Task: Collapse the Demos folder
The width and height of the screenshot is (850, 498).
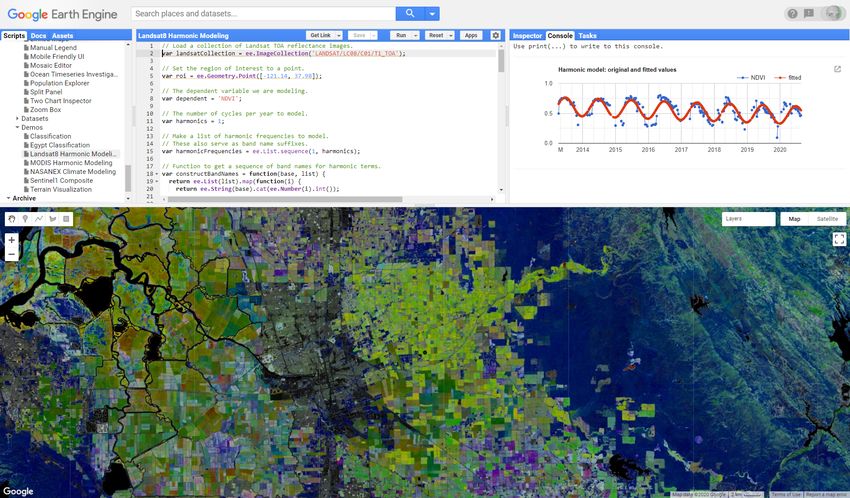Action: (x=17, y=127)
